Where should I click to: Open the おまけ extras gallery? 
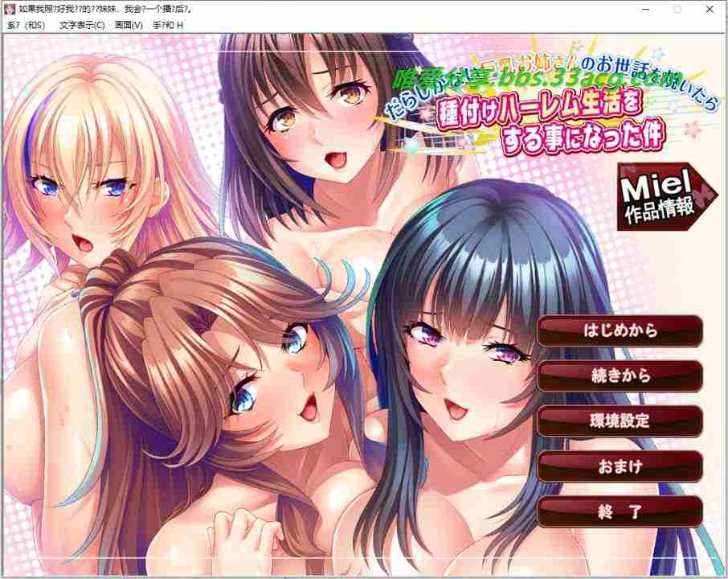point(620,466)
